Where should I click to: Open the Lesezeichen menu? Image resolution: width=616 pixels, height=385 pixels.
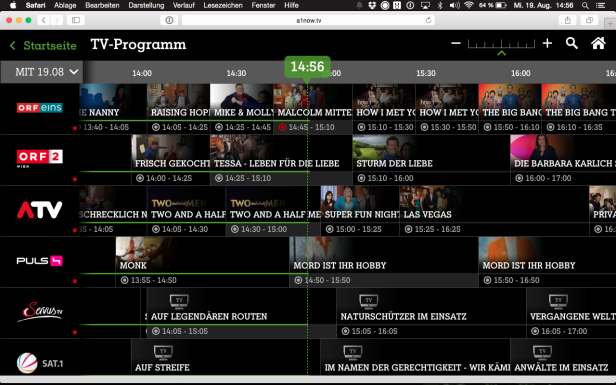click(223, 6)
